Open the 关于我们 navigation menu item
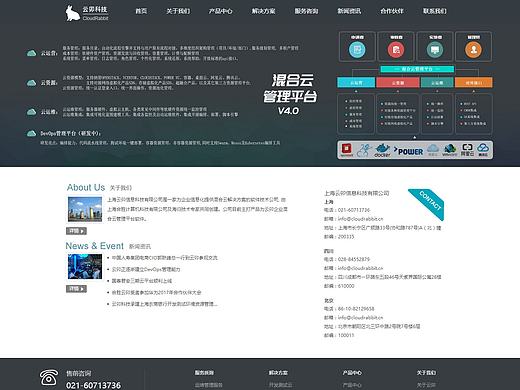Image resolution: width=520 pixels, height=390 pixels. point(178,11)
